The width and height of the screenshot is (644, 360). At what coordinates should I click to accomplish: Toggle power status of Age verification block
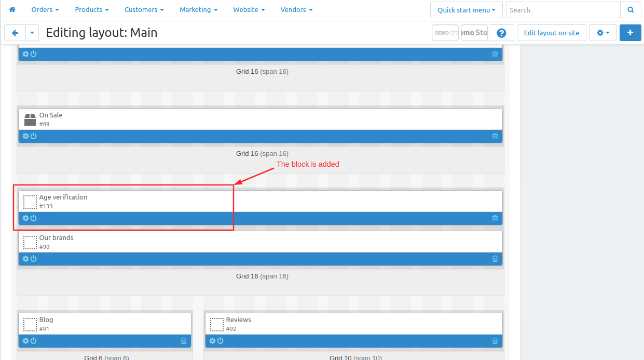coord(34,218)
